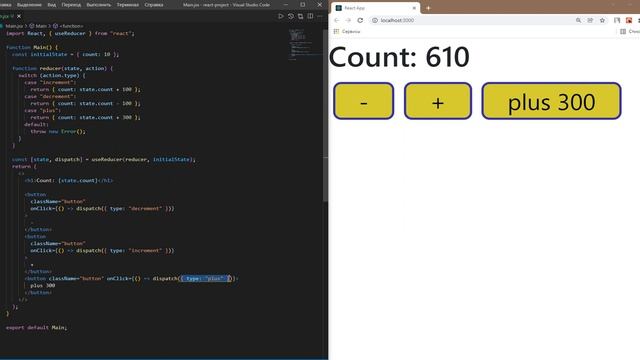Click the VS Code editor vertical scrollbar

click(x=325, y=116)
